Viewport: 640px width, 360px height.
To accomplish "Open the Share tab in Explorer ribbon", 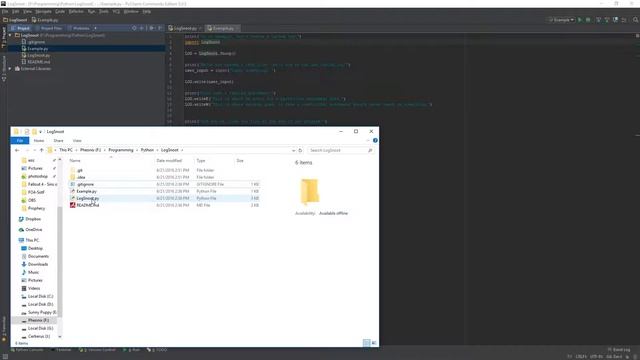I will pyautogui.click(x=58, y=140).
